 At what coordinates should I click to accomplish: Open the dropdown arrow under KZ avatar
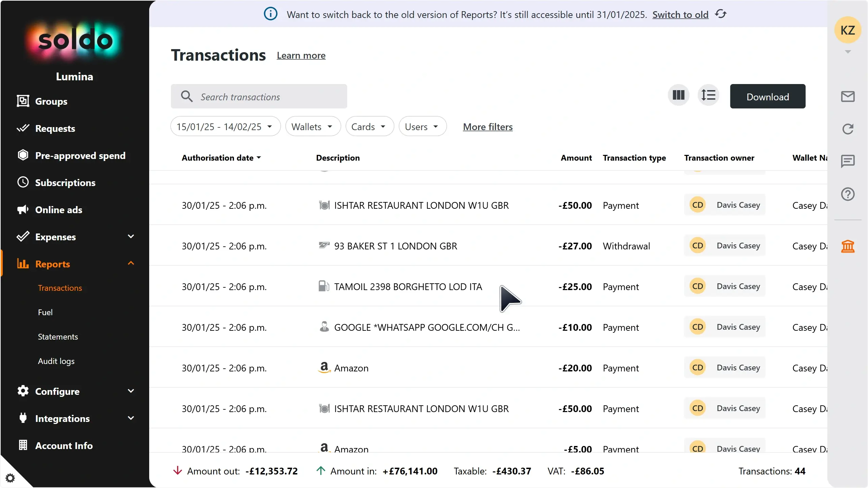point(848,52)
